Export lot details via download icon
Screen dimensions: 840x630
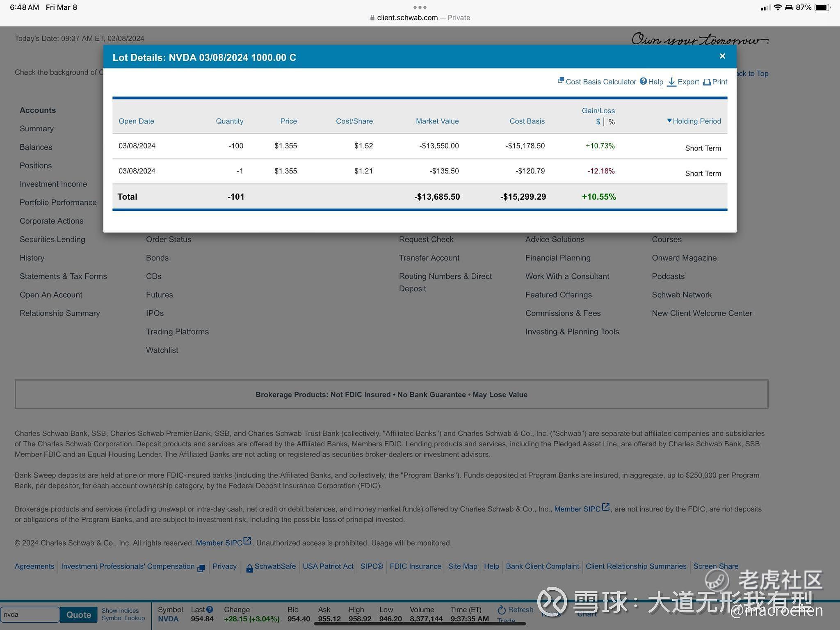(671, 82)
